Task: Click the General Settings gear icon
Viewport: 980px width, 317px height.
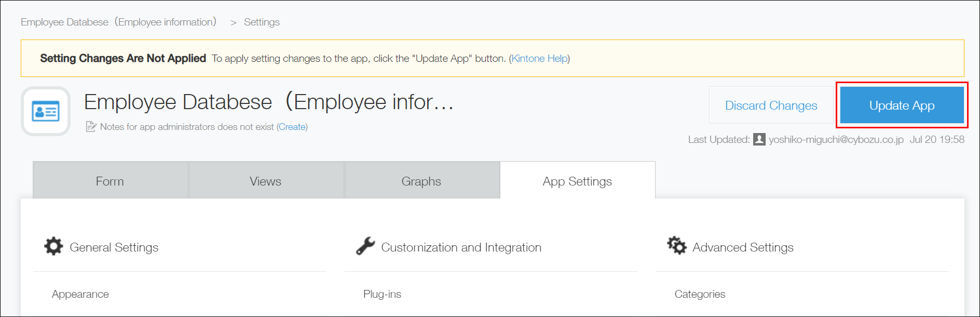Action: (53, 246)
